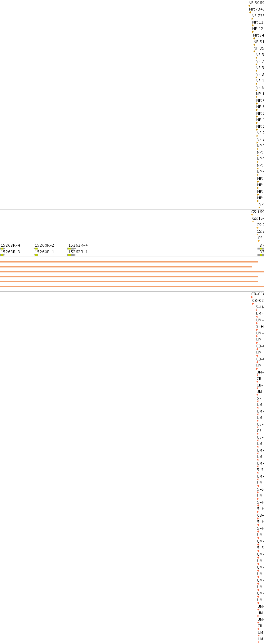Select the 15260R-1 transcript arrow glyph
Viewport: 264px width, 644px height.
36,255
